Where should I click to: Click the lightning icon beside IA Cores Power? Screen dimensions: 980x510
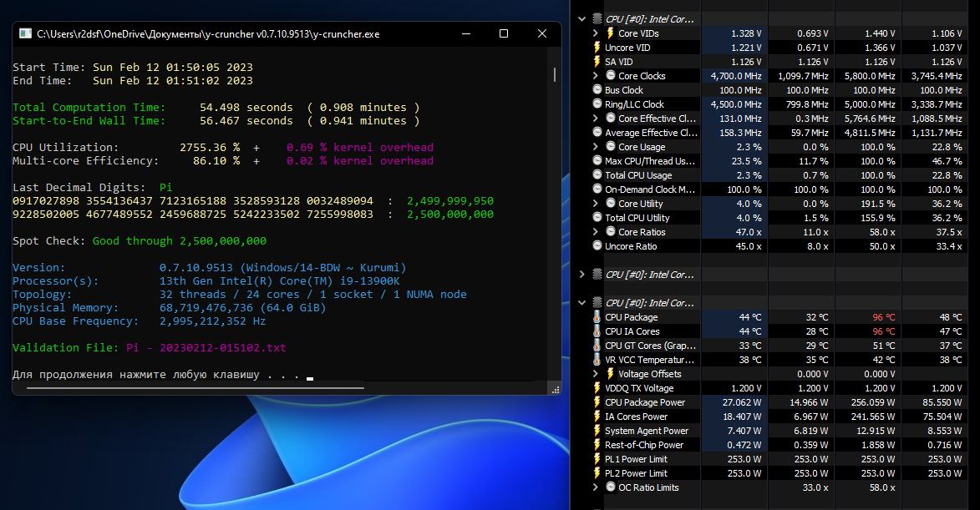point(597,417)
